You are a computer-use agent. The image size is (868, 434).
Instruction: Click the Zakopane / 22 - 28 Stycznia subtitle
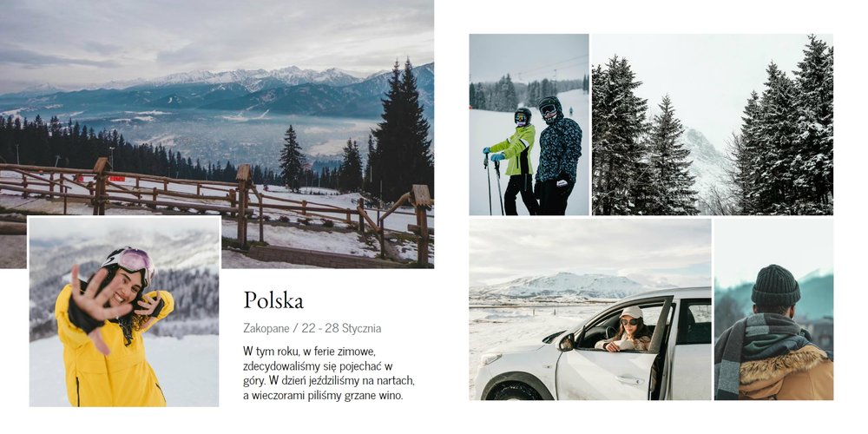pos(312,328)
